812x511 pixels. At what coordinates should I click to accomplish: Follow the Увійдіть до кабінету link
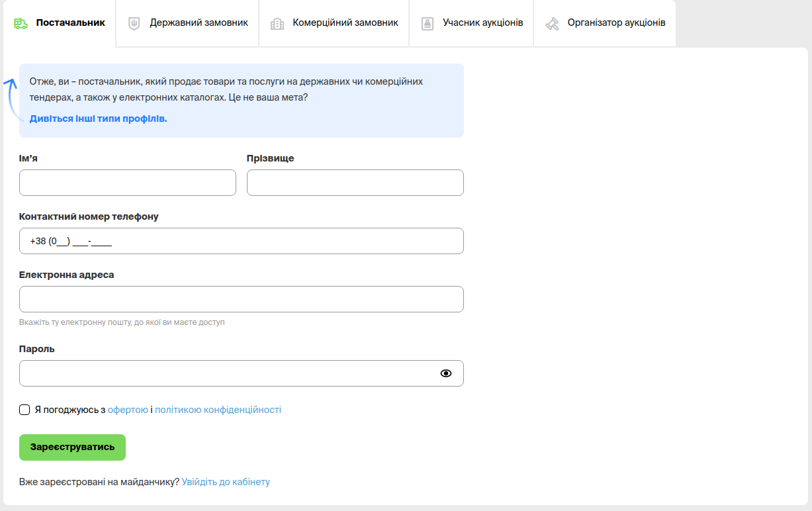click(226, 482)
